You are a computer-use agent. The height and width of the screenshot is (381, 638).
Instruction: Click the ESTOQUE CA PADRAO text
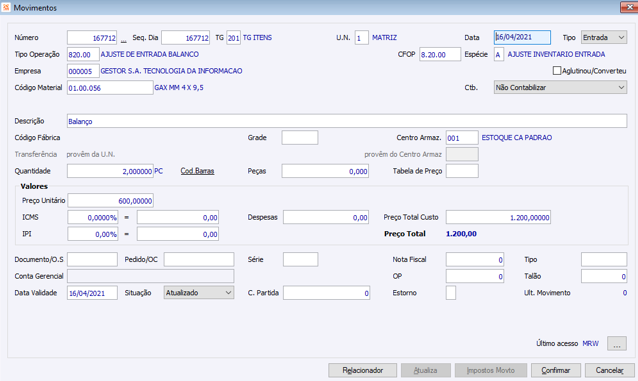517,138
